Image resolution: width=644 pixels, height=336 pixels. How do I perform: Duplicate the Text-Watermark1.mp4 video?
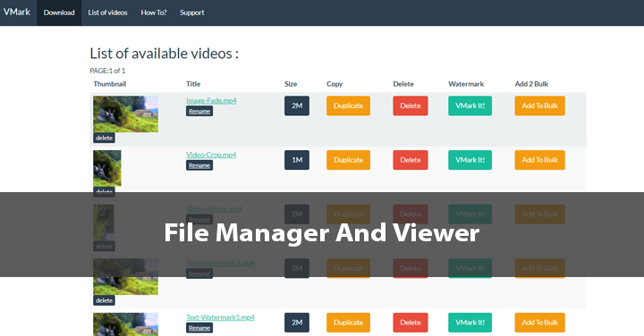(x=348, y=323)
